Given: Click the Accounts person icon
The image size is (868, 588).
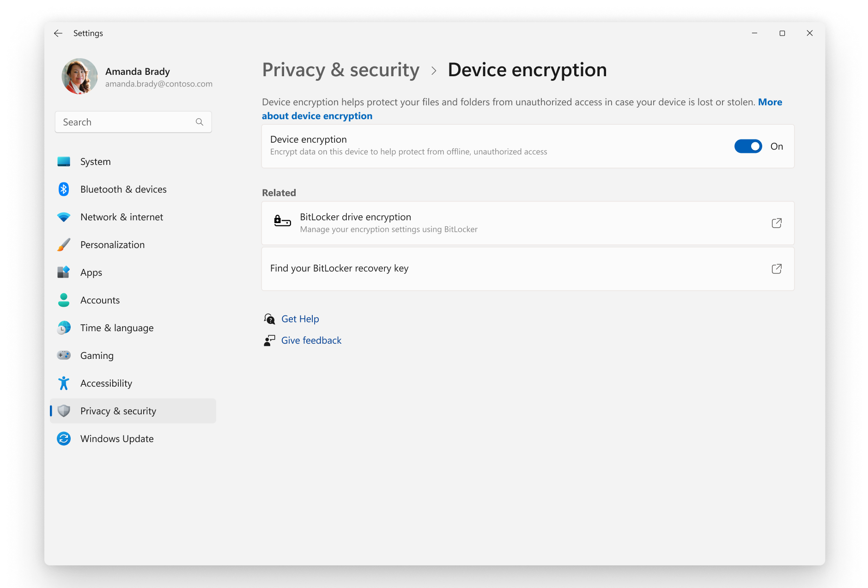Looking at the screenshot, I should point(64,300).
